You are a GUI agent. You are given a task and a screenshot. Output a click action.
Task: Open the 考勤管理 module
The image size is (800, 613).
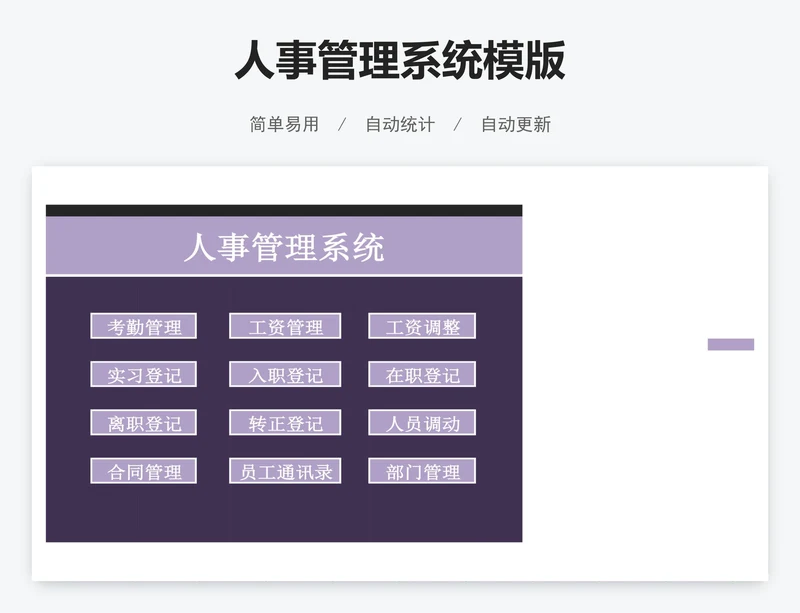tap(143, 326)
